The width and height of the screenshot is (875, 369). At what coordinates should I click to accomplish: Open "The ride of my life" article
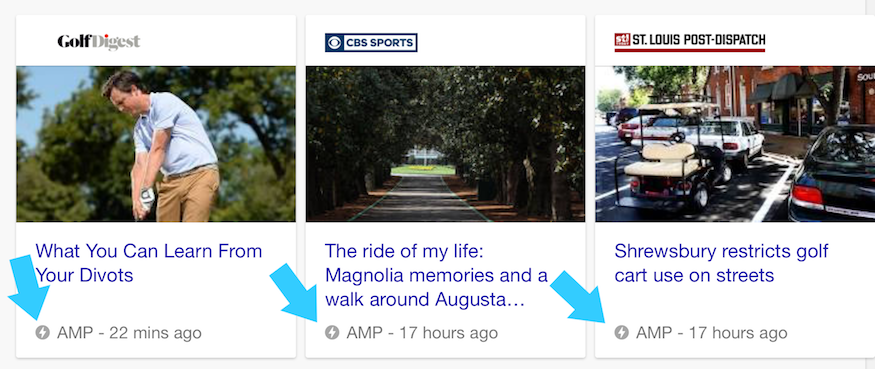436,275
